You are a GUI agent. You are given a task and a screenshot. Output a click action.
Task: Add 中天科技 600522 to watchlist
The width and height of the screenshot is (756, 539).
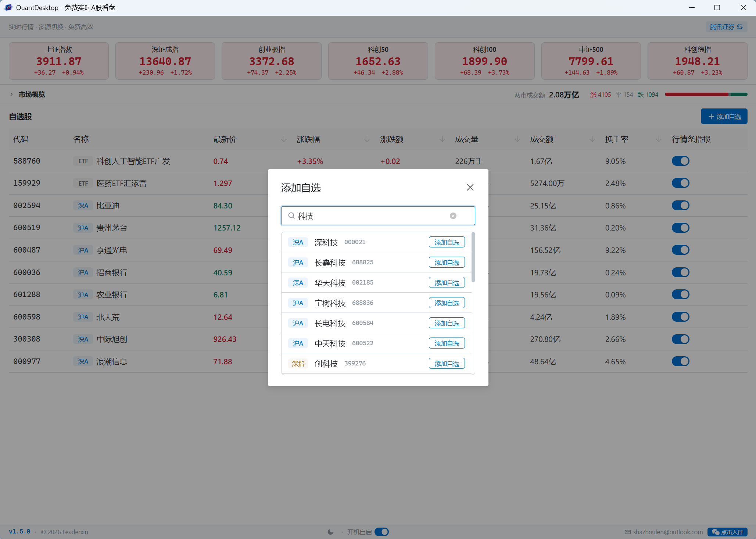(x=447, y=343)
